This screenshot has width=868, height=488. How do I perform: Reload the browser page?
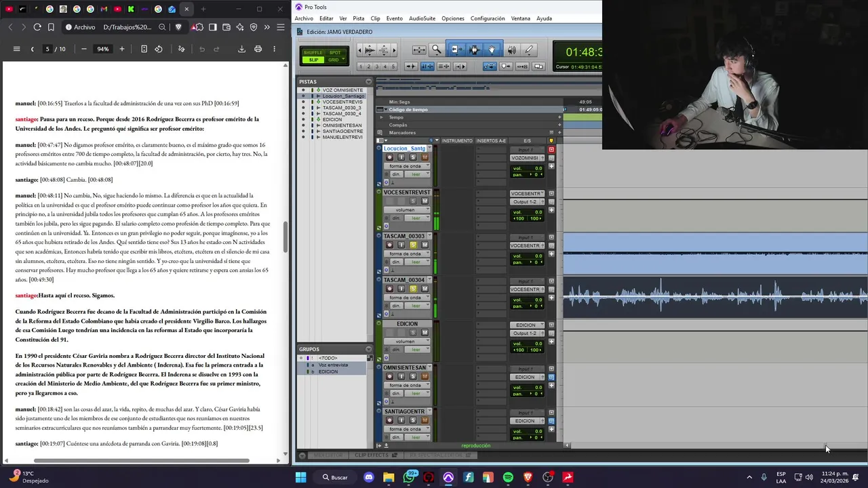(x=37, y=27)
